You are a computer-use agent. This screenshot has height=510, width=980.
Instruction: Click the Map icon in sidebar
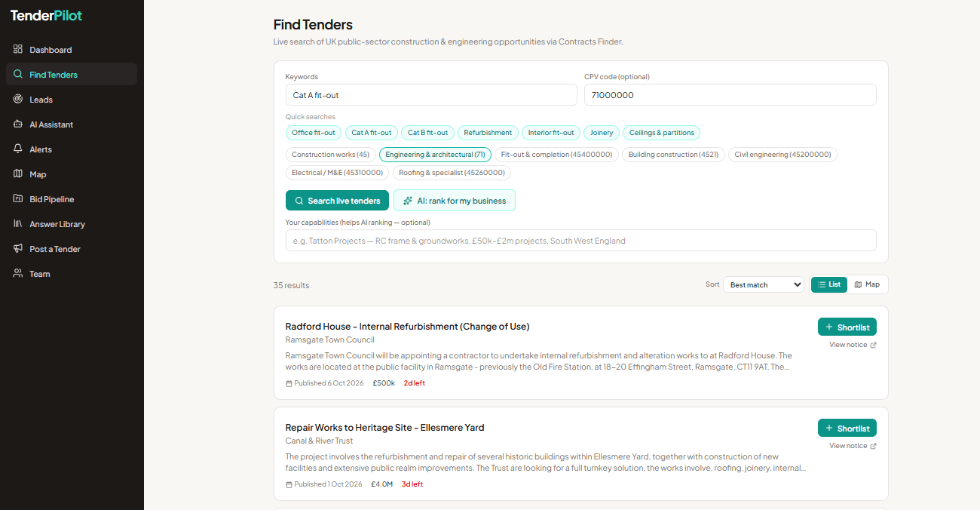(x=18, y=174)
